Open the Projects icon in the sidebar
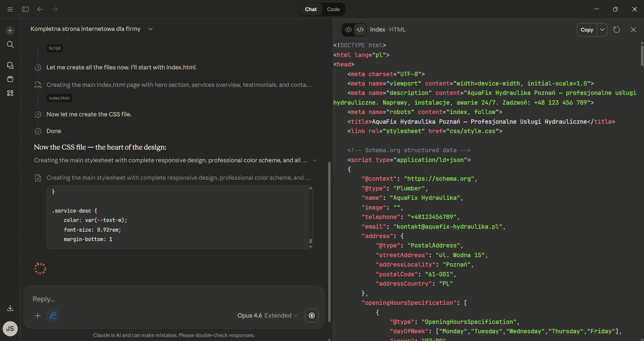Image resolution: width=644 pixels, height=341 pixels. (10, 79)
